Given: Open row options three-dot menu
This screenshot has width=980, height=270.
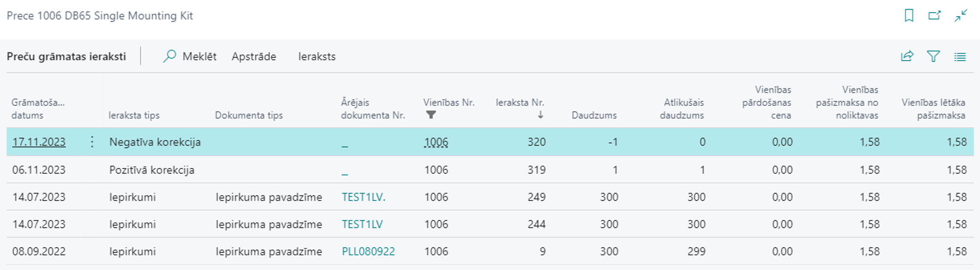Looking at the screenshot, I should [92, 142].
